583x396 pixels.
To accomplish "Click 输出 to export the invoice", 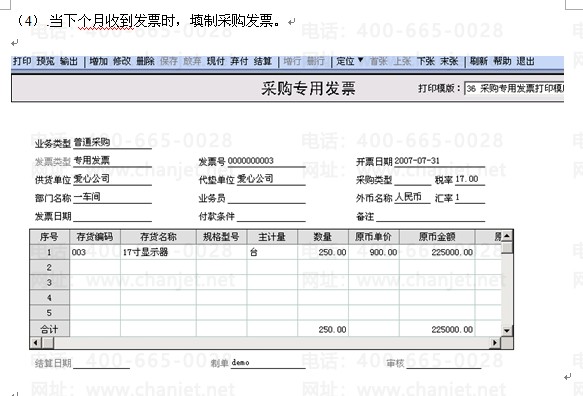I will point(69,61).
